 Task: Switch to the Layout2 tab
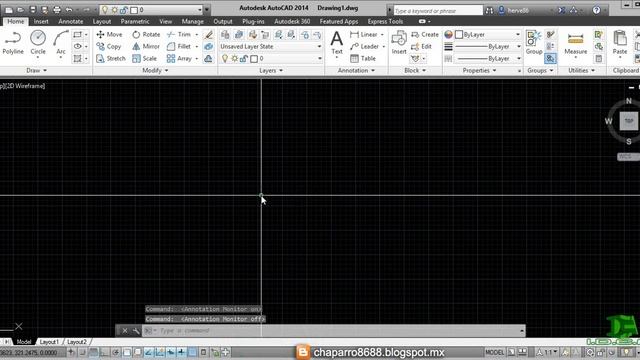click(77, 342)
